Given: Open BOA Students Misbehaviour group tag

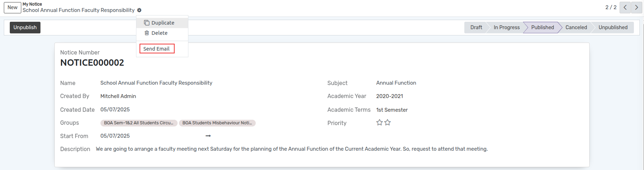Looking at the screenshot, I should coord(217,123).
